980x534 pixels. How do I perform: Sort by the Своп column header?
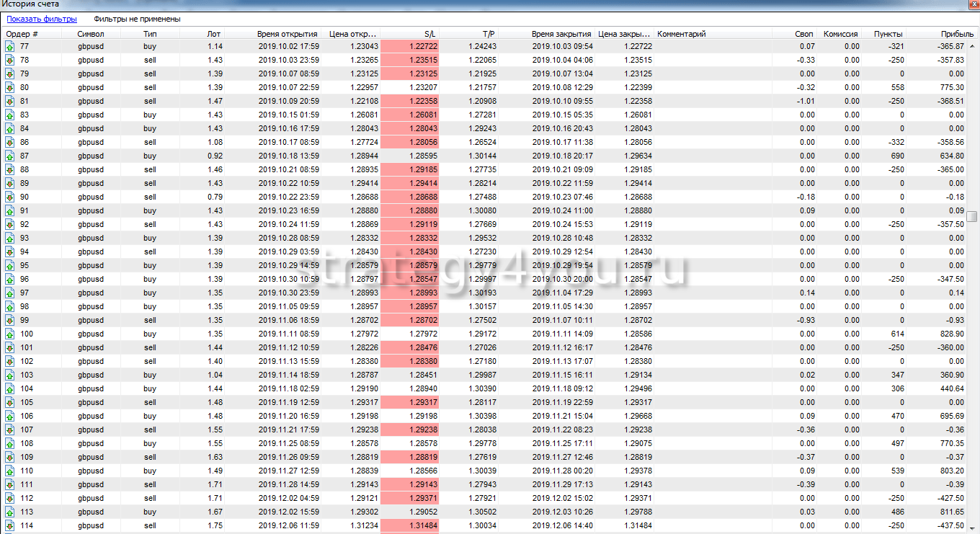click(803, 34)
